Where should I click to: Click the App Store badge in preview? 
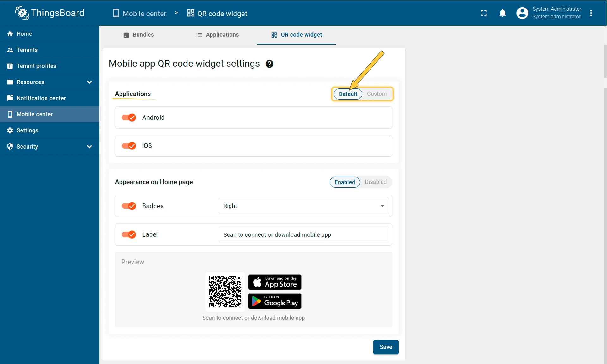275,282
